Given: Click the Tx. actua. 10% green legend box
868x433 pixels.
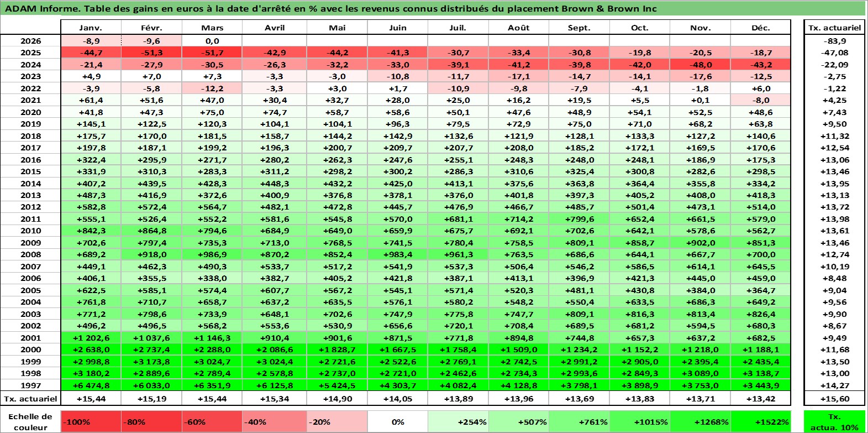Looking at the screenshot, I should 834,421.
